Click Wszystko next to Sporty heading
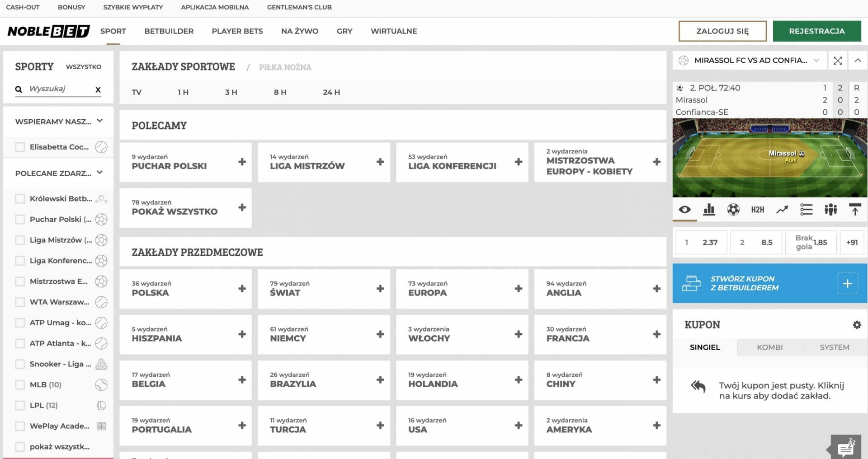The width and height of the screenshot is (868, 459). click(x=84, y=67)
